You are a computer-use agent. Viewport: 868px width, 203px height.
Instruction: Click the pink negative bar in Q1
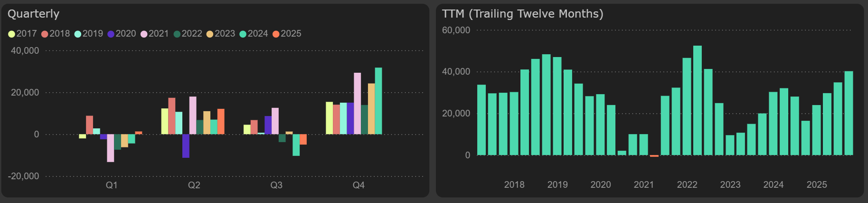tap(111, 148)
